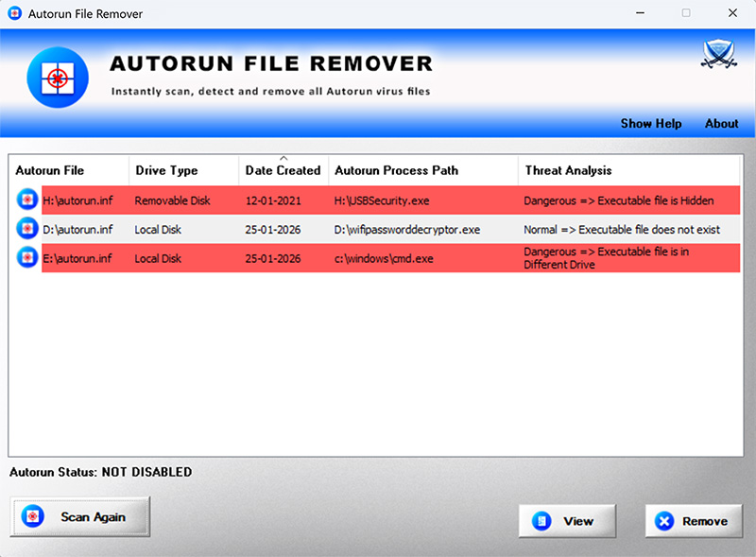The image size is (756, 557).
Task: Click the blue X icon on the Remove button
Action: [x=665, y=520]
